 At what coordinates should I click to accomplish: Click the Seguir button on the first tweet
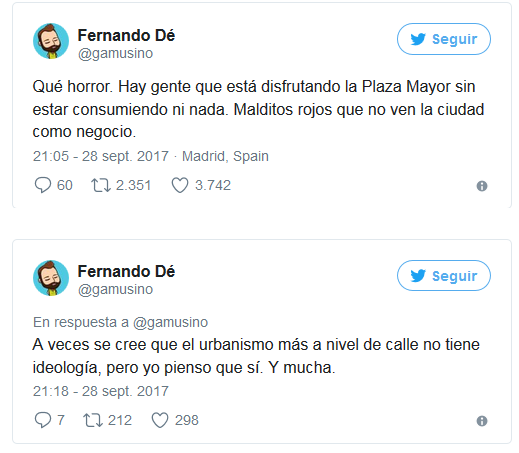(443, 39)
